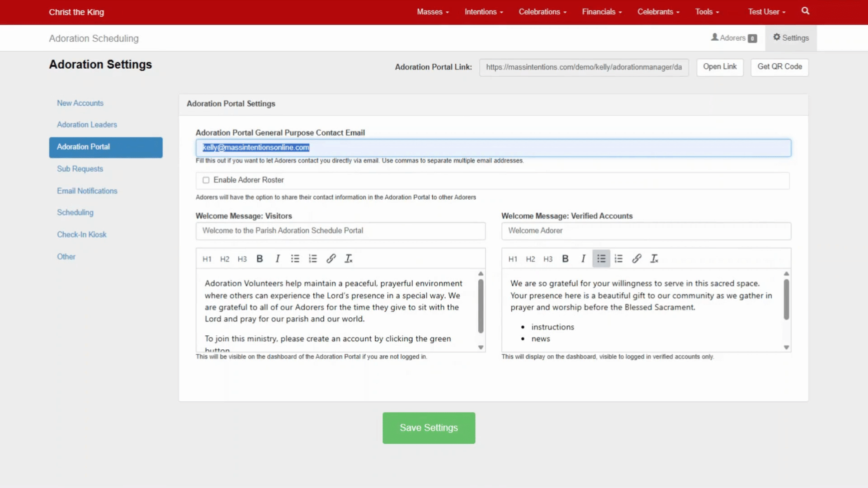Screen dimensions: 868x488
Task: Expand the Tools dropdown menu
Action: [707, 12]
